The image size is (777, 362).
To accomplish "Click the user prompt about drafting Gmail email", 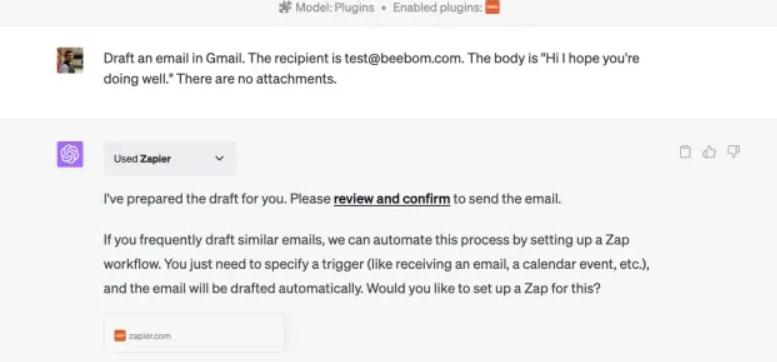I will point(371,69).
